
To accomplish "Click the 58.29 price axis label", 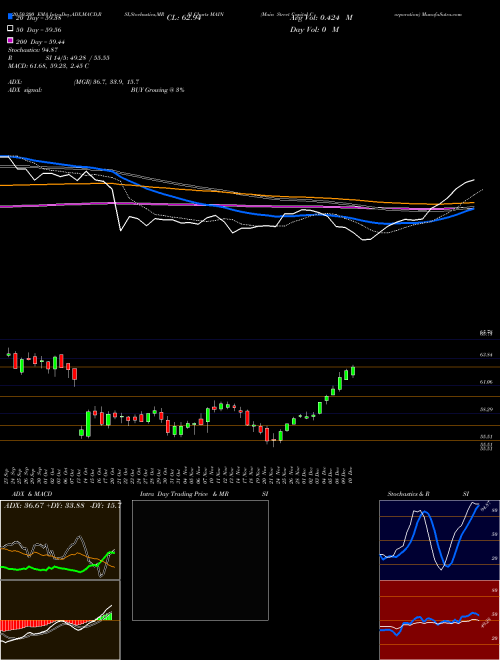I will click(x=486, y=409).
